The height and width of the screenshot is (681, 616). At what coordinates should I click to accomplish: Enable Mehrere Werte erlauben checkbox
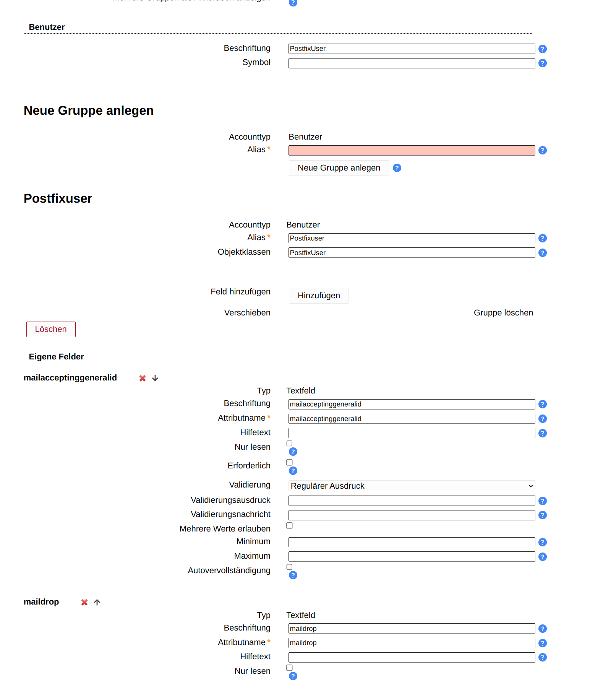(290, 526)
